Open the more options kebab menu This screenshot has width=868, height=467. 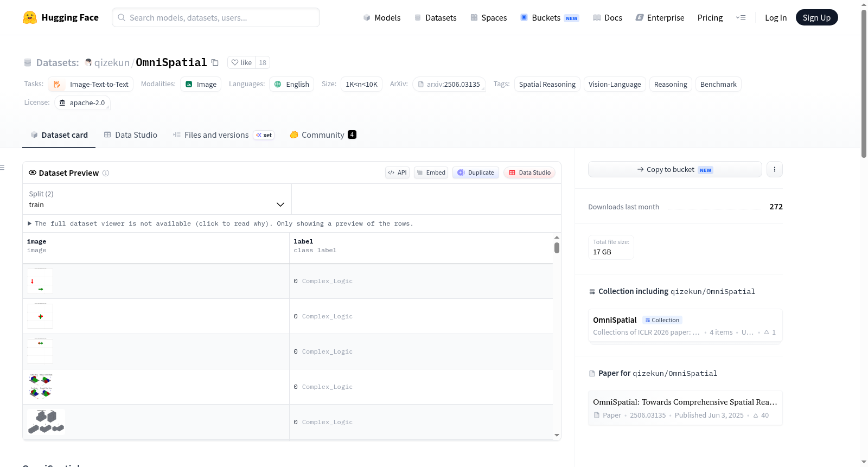click(775, 169)
